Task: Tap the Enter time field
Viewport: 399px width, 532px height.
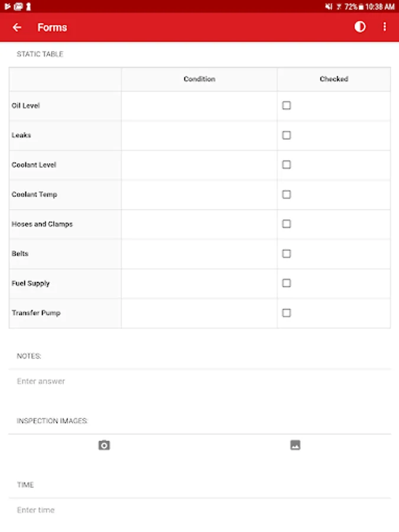Action: tap(199, 510)
